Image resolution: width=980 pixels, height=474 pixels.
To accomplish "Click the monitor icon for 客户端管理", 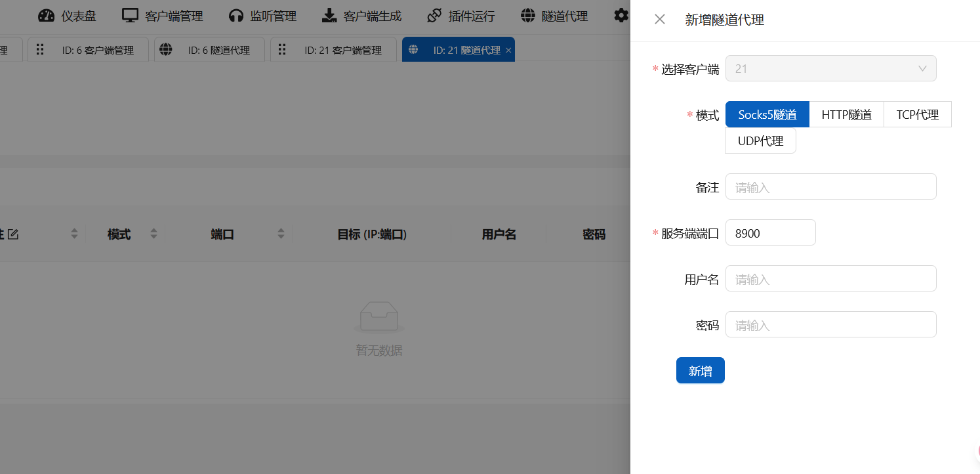I will (x=131, y=16).
